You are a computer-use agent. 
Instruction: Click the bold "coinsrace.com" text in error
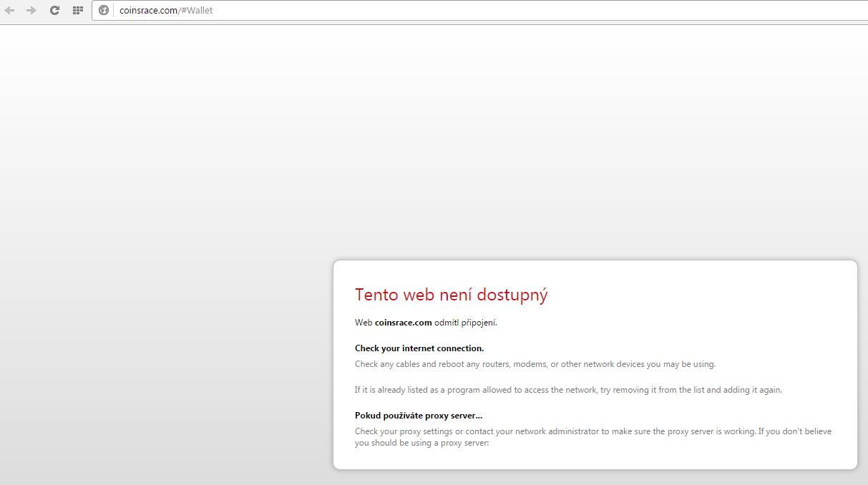click(x=403, y=323)
